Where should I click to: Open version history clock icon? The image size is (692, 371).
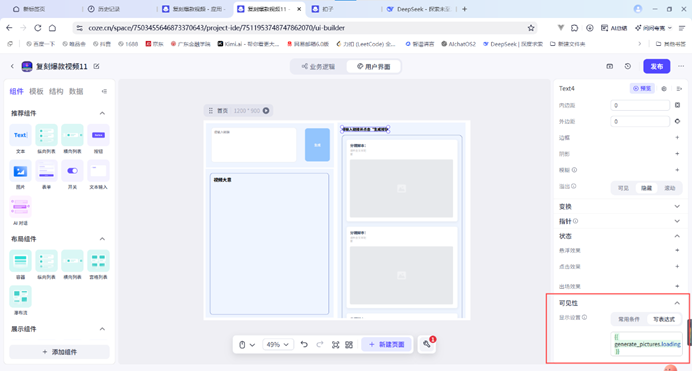628,66
